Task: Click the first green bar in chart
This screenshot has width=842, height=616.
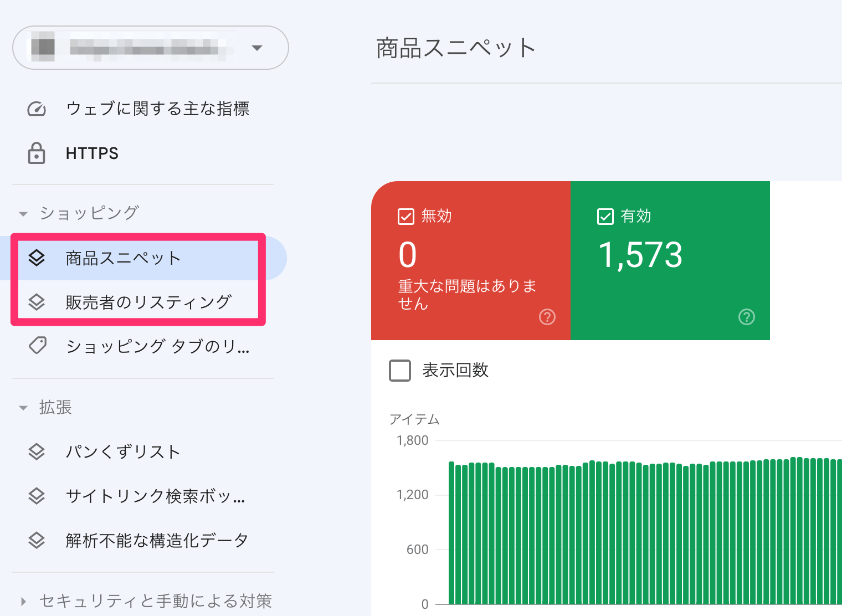Action: tap(451, 533)
